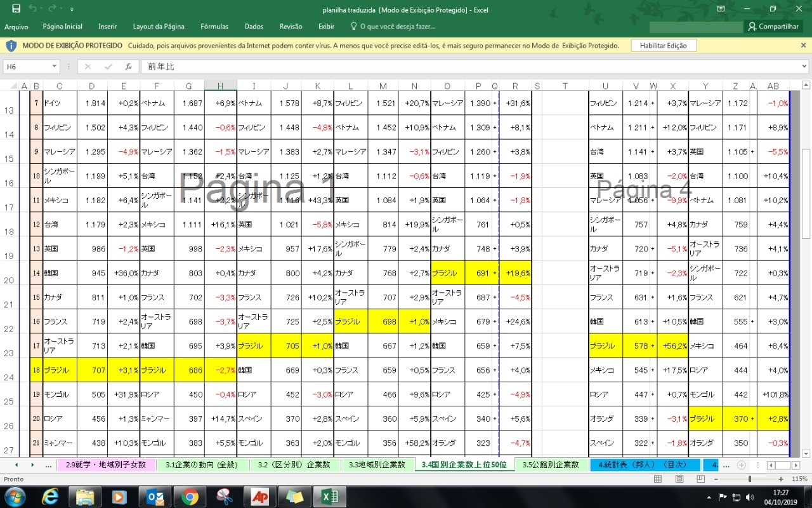The width and height of the screenshot is (812, 508).
Task: Click the vertical scrollbar down arrow
Action: (x=806, y=452)
